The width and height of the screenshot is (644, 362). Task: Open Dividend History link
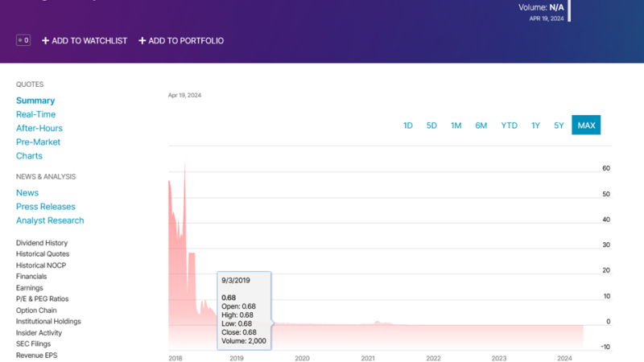[x=42, y=243]
